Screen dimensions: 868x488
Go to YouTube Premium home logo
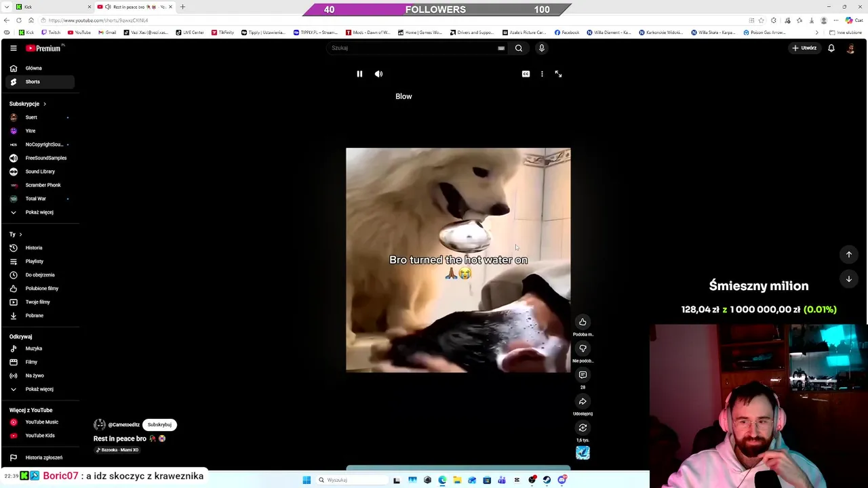pos(44,48)
